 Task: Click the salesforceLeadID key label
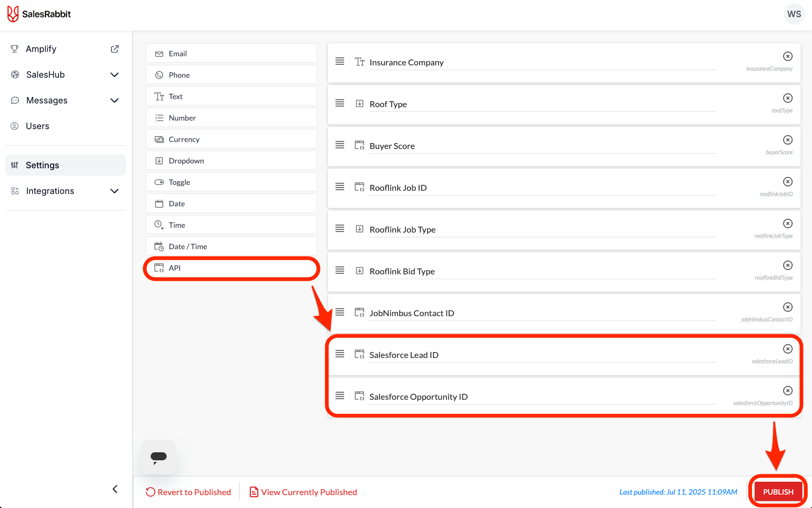click(x=772, y=361)
